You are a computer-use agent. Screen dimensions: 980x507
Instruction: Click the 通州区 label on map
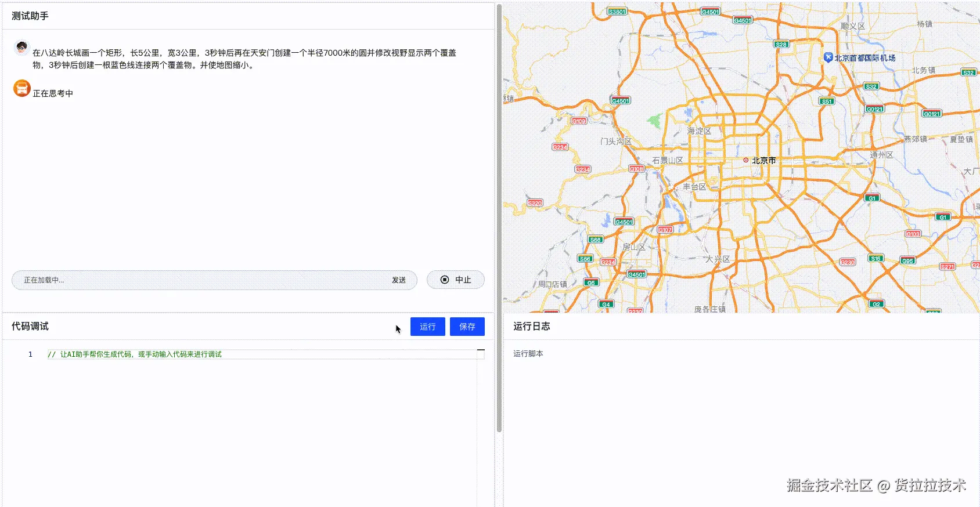point(881,155)
